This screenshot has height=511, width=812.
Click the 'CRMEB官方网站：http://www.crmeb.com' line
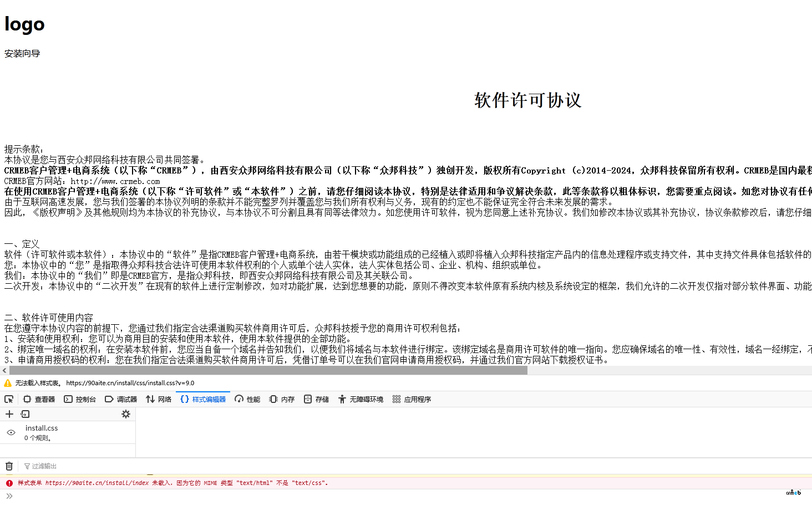point(82,181)
